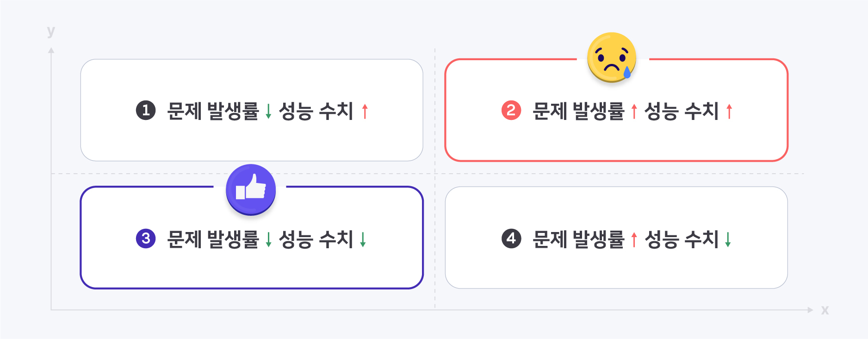Click the x axis label
The height and width of the screenshot is (339, 868).
pos(825,310)
